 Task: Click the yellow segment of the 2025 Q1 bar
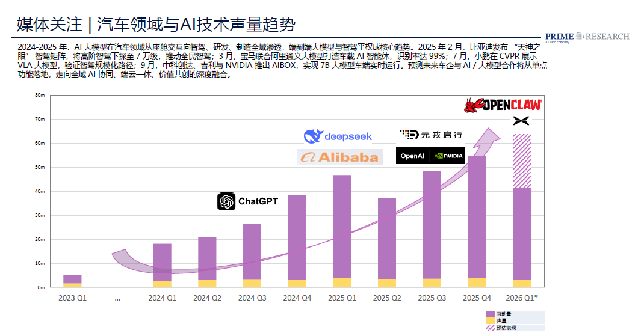coord(342,283)
